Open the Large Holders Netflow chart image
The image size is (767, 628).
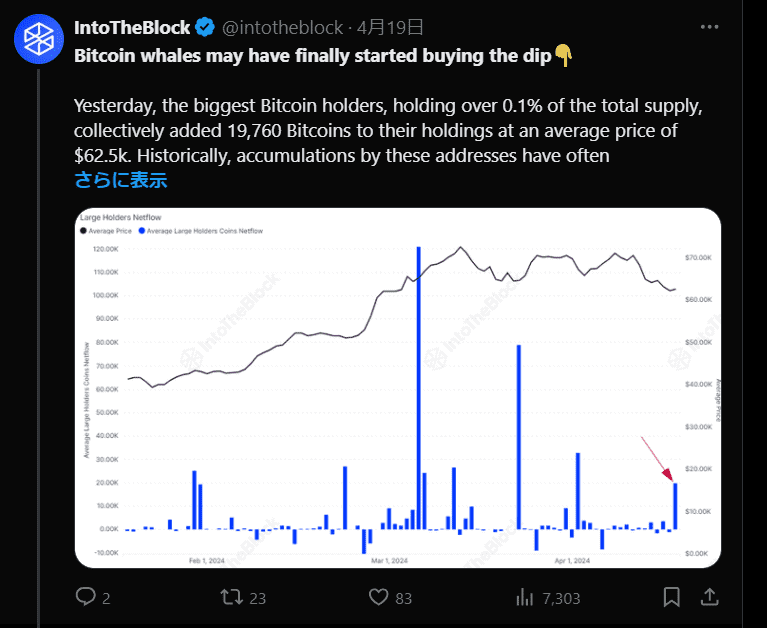[398, 388]
